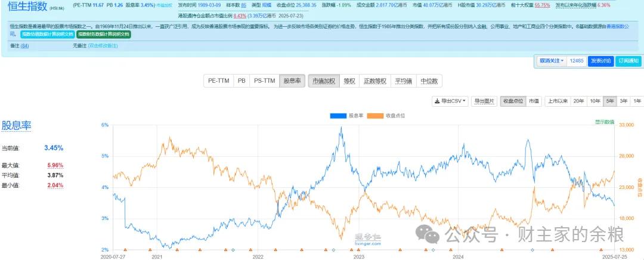Open the 指数财务数据计算说明文档 link
The image size is (644, 260).
104,34
